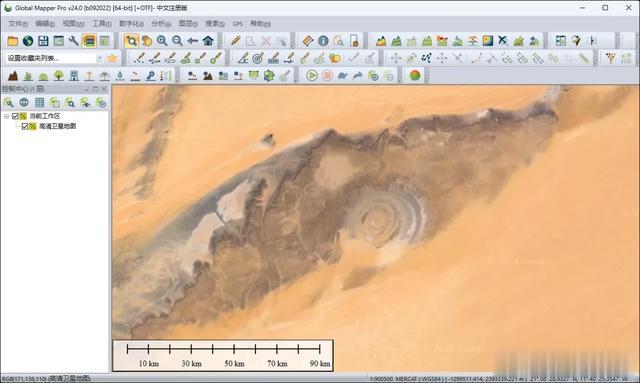Open the online data globe icon

tap(28, 41)
